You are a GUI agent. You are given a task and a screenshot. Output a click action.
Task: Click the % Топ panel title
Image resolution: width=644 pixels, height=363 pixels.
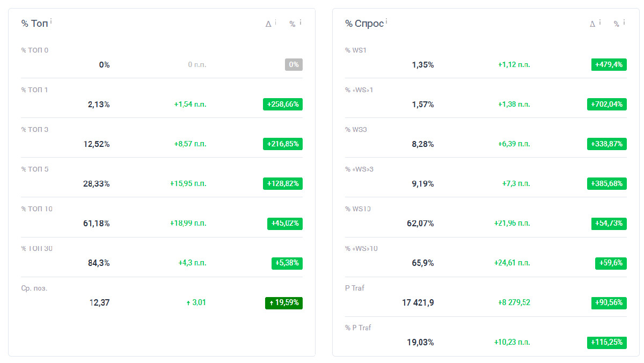click(x=34, y=24)
